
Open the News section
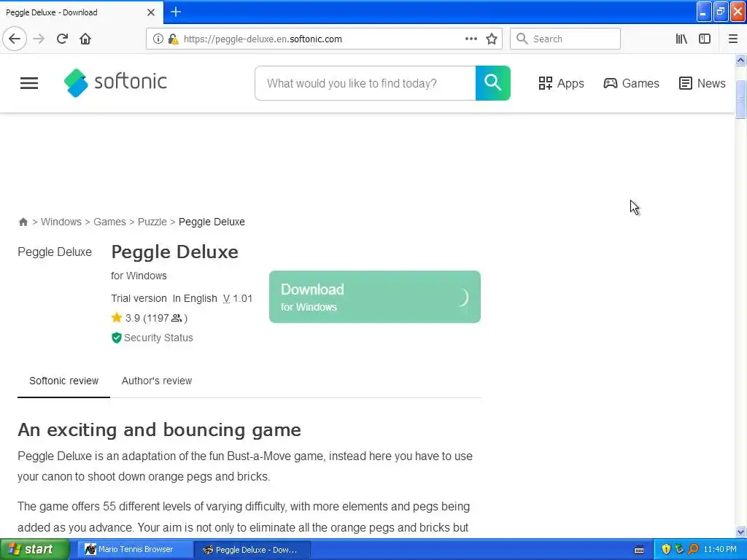point(702,83)
